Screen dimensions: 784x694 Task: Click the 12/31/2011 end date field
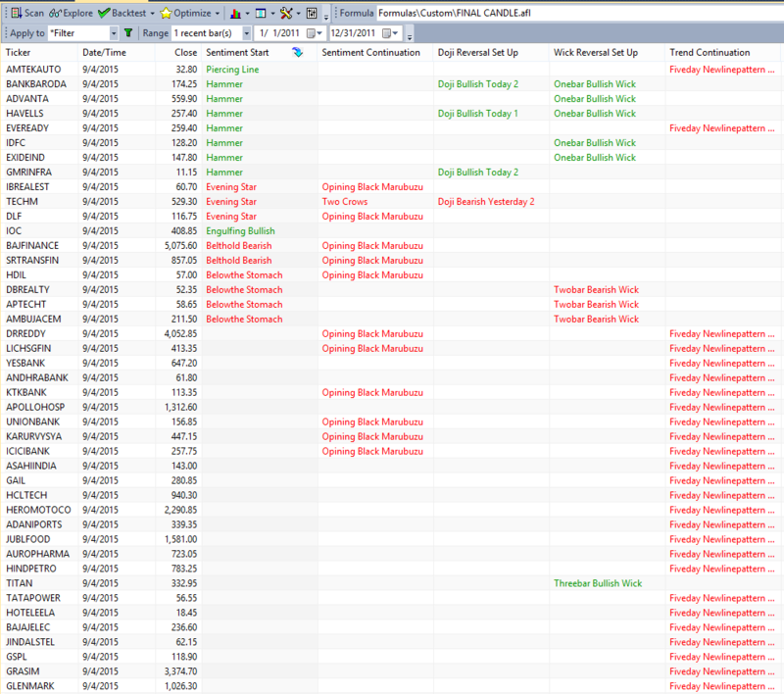pos(354,33)
